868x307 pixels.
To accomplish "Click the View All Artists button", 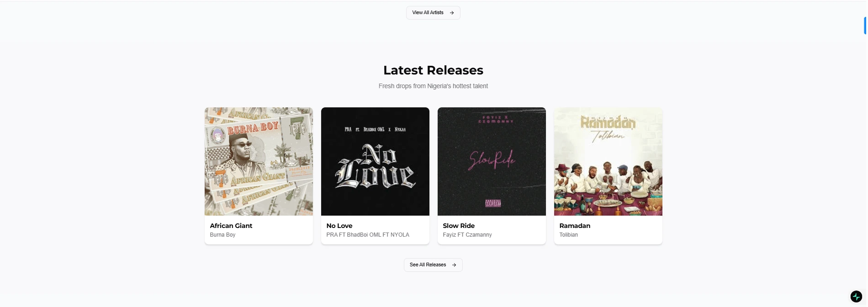I will tap(433, 13).
